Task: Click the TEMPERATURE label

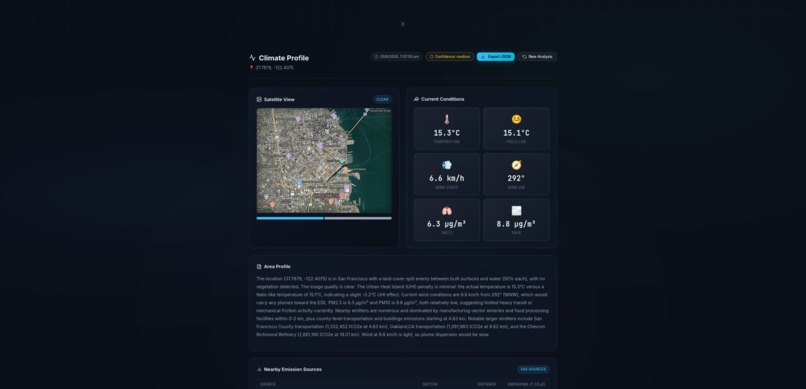Action: click(447, 142)
